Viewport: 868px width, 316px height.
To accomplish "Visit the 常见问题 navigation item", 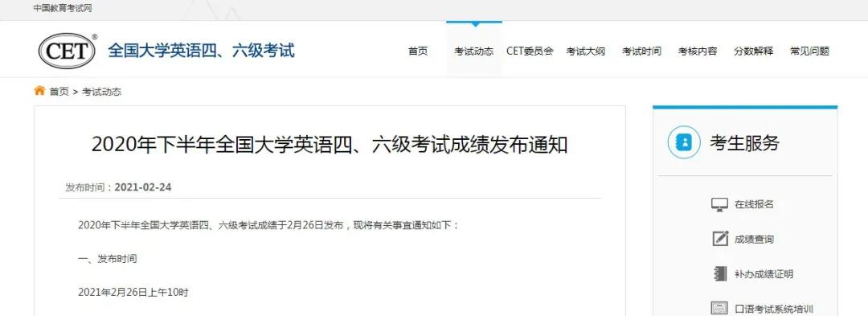I will [x=809, y=51].
